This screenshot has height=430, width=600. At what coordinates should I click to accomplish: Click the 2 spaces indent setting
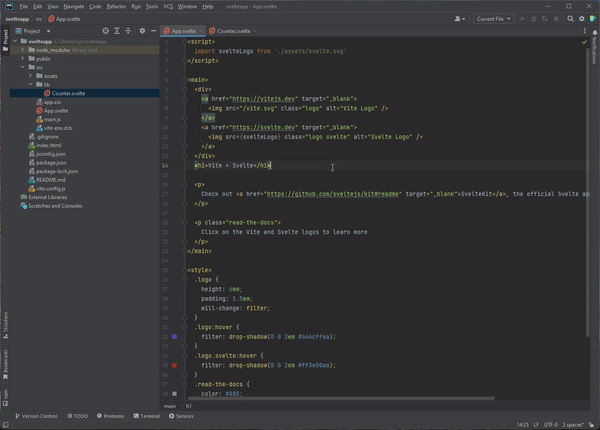point(573,425)
